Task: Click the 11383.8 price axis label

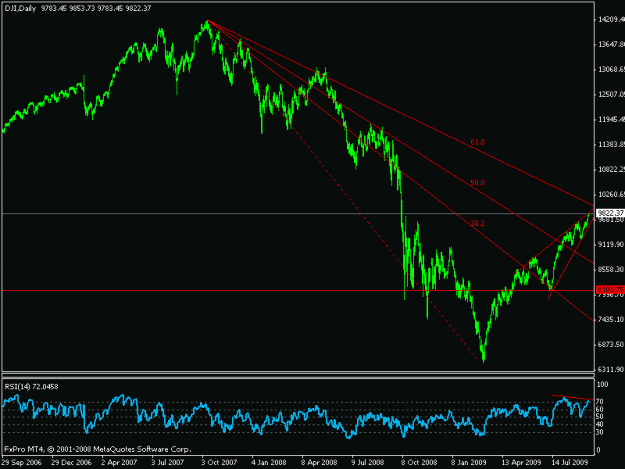Action: click(x=611, y=145)
